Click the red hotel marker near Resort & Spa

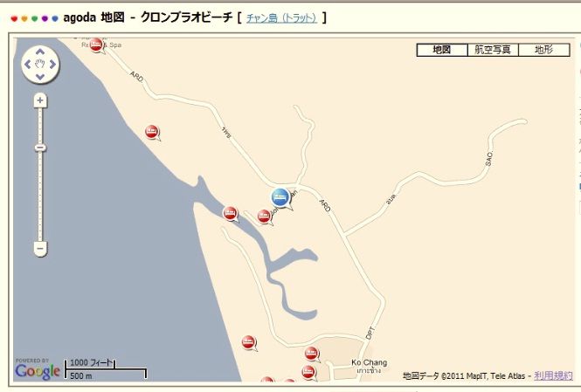coord(96,45)
